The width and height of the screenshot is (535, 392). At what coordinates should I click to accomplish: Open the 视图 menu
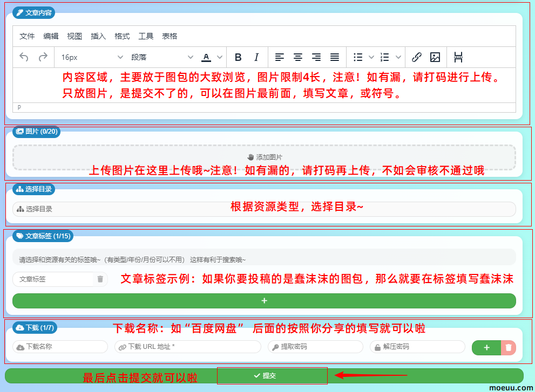click(75, 36)
